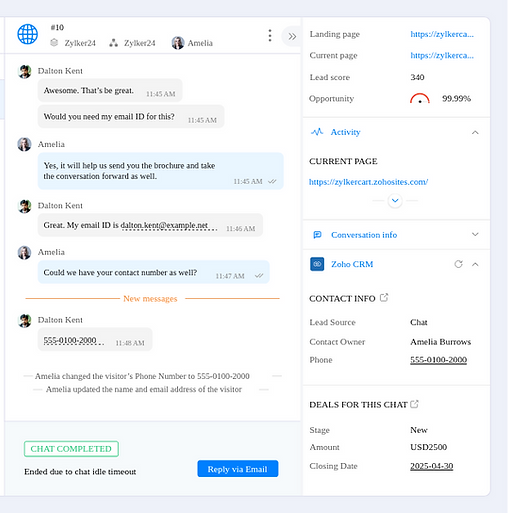Refresh the Zoho CRM section
This screenshot has height=513, width=509.
pyautogui.click(x=458, y=264)
